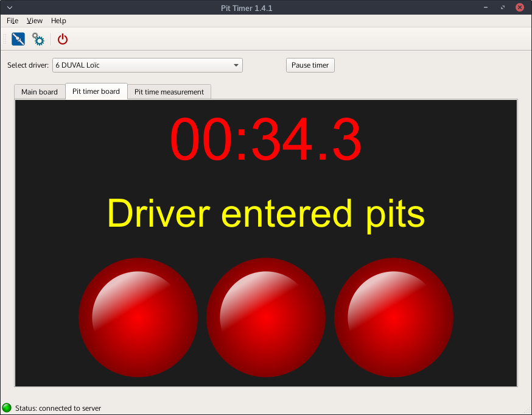Open the Help menu

(x=58, y=21)
